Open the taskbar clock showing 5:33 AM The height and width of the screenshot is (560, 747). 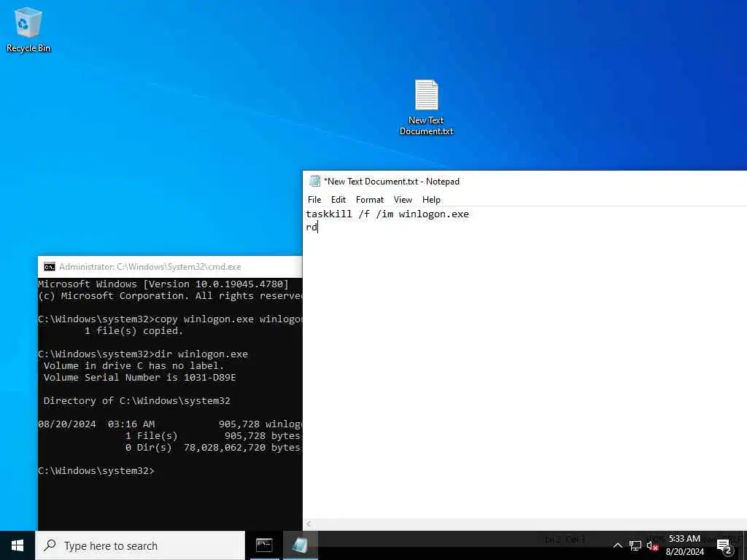[x=684, y=545]
